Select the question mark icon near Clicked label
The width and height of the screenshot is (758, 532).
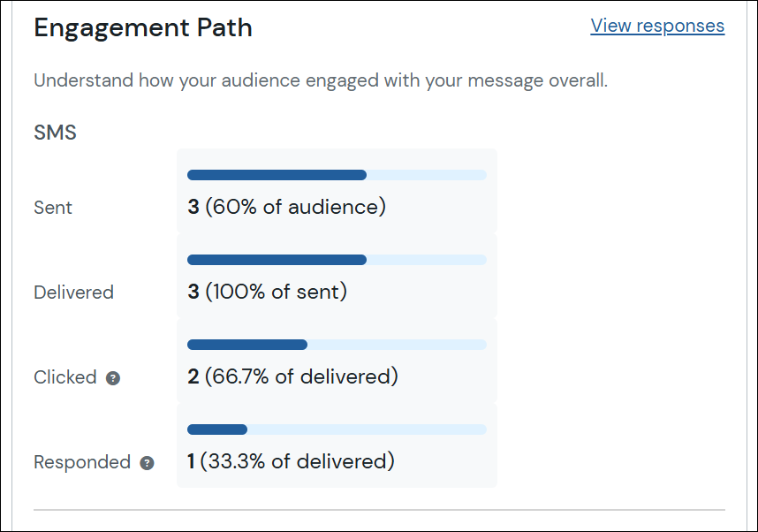pyautogui.click(x=113, y=378)
